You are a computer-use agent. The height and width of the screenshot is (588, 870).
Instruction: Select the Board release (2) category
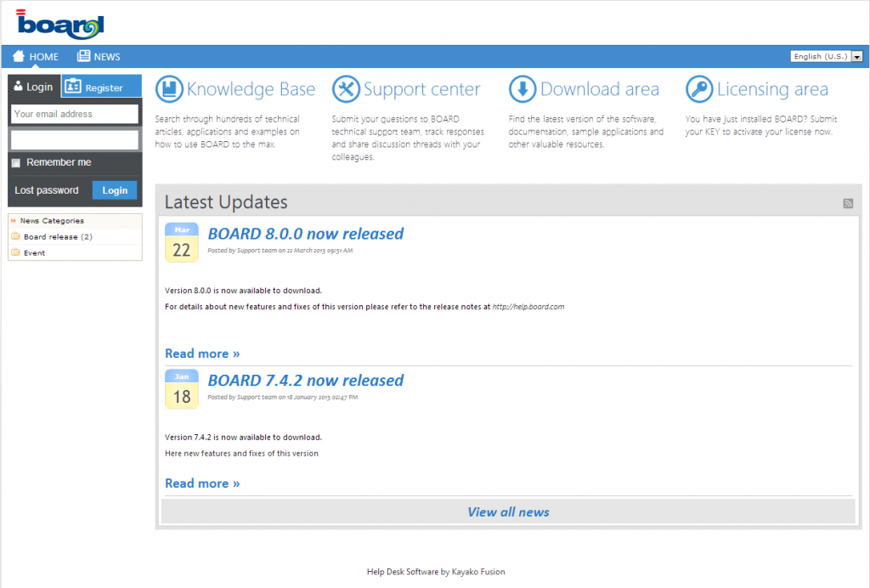point(58,237)
